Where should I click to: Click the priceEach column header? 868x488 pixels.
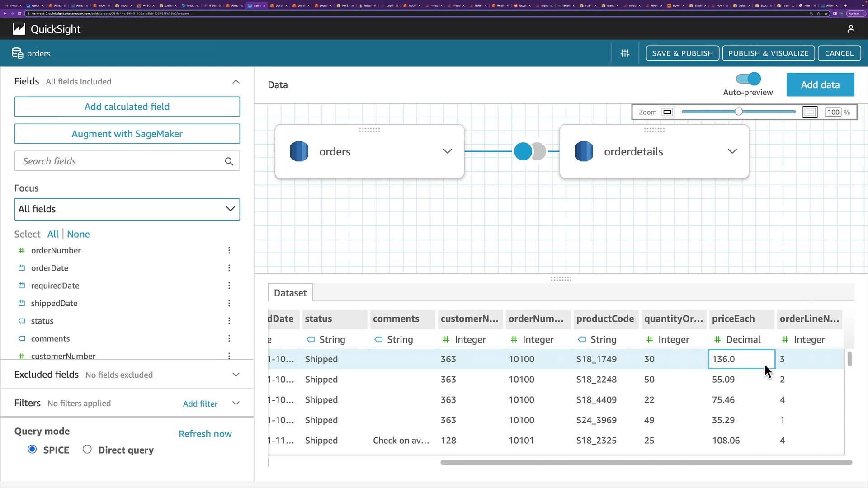coord(733,319)
